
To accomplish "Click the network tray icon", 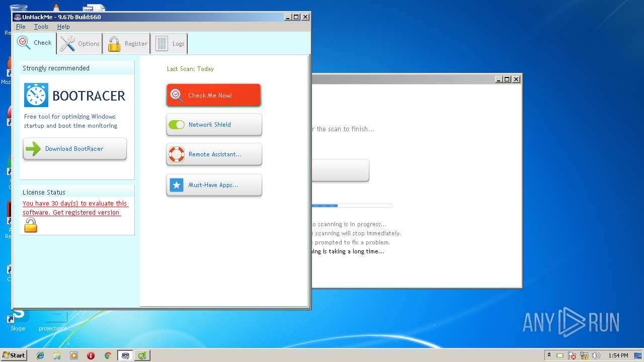I will coord(584,355).
